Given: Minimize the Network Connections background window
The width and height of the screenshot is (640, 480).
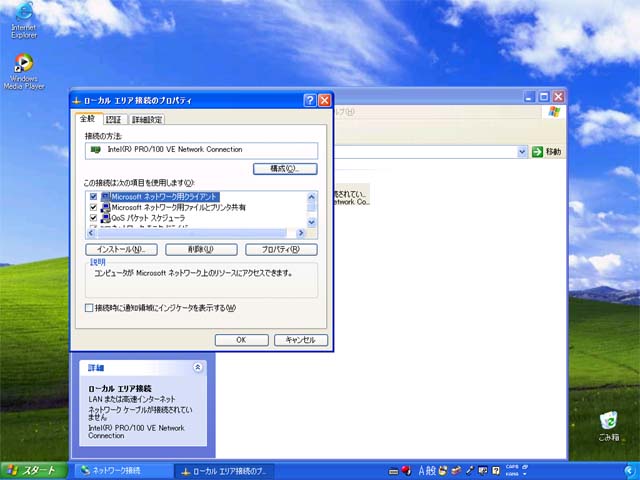Looking at the screenshot, I should click(x=529, y=97).
